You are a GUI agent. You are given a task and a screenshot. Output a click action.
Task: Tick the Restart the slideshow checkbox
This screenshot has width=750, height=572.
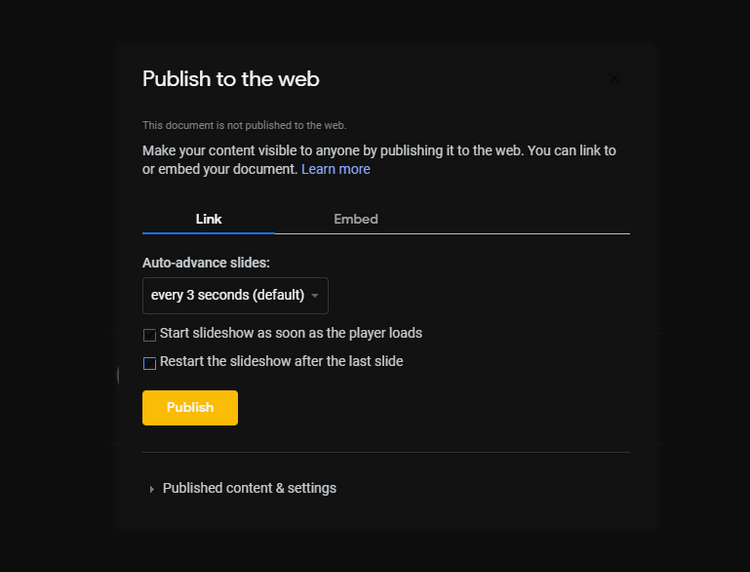point(150,363)
